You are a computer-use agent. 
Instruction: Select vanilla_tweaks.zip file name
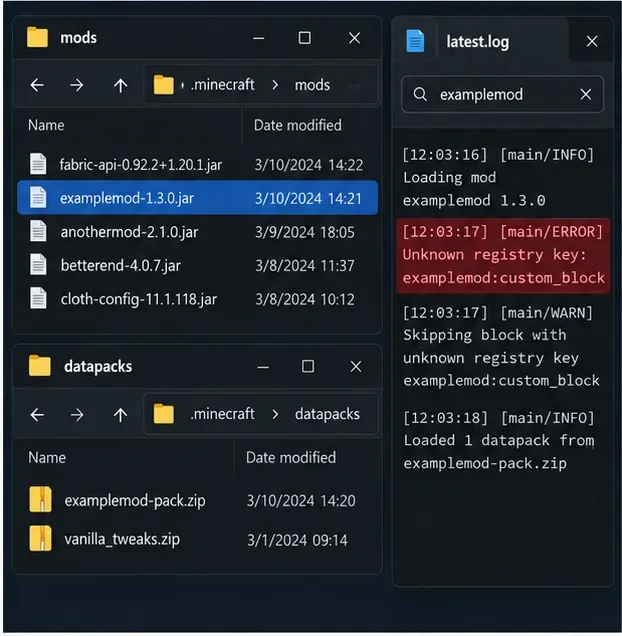coord(122,539)
